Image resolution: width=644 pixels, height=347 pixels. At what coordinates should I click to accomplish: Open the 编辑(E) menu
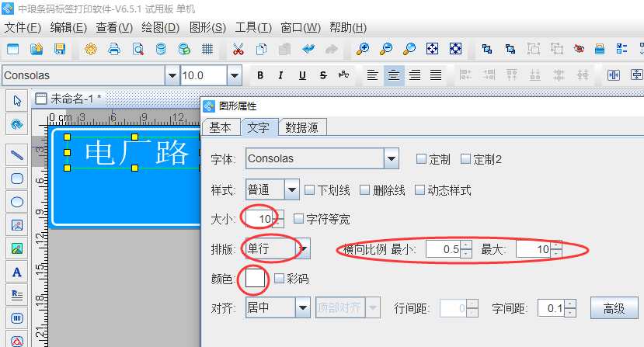click(68, 27)
